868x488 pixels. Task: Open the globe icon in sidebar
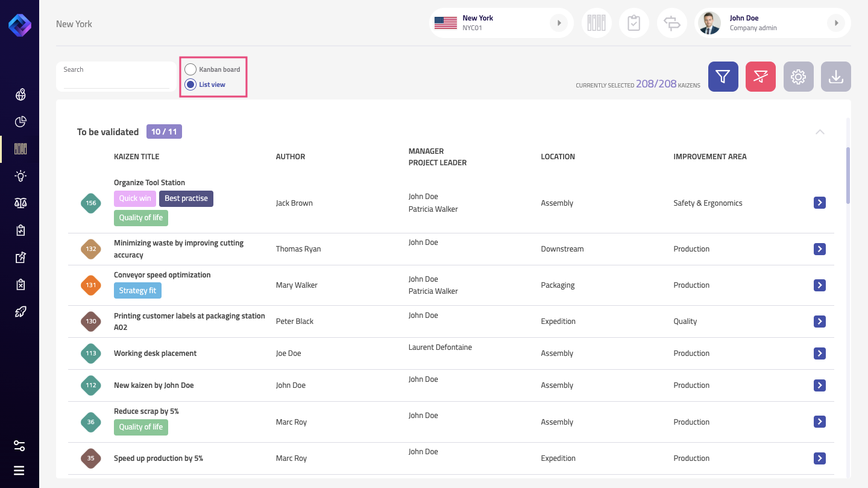20,95
